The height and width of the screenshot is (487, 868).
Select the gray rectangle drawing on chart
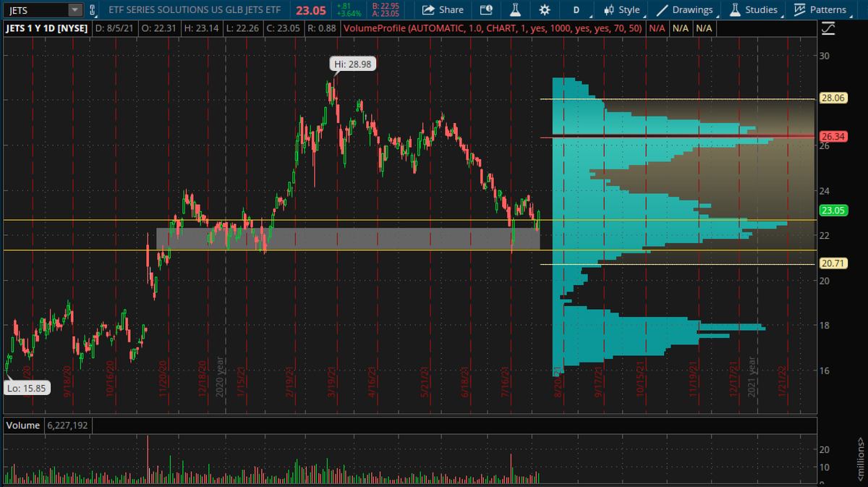click(347, 239)
